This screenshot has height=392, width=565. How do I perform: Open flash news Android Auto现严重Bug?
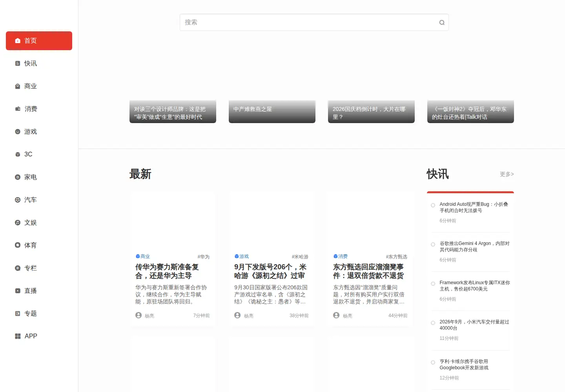point(474,207)
